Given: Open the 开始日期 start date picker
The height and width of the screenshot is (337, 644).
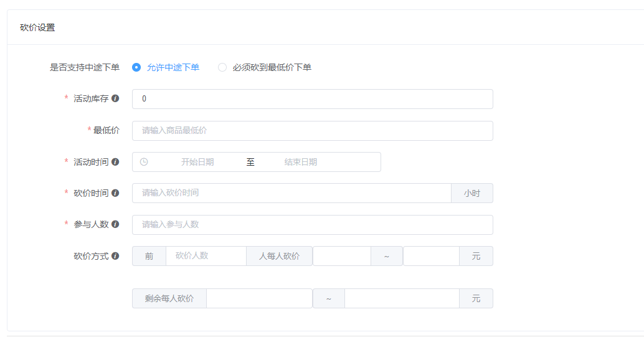Looking at the screenshot, I should pos(197,162).
